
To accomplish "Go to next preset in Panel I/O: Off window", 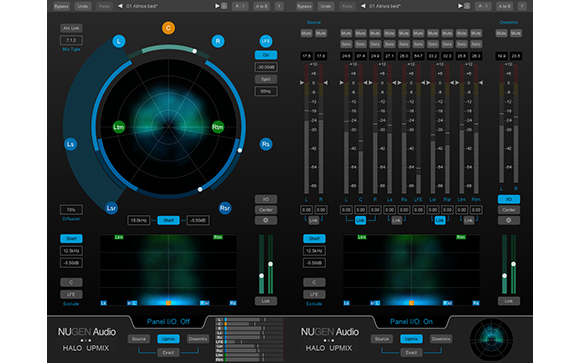I will click(x=217, y=6).
